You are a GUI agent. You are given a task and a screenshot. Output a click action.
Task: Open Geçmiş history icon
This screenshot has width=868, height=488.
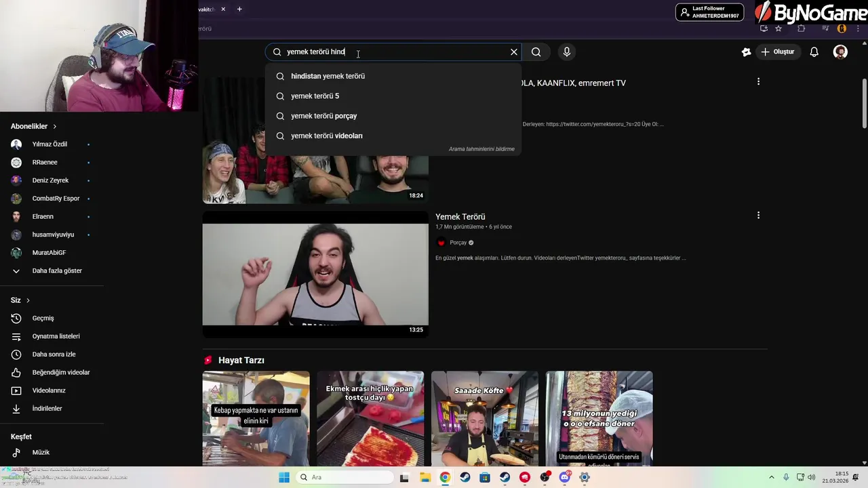click(x=16, y=319)
